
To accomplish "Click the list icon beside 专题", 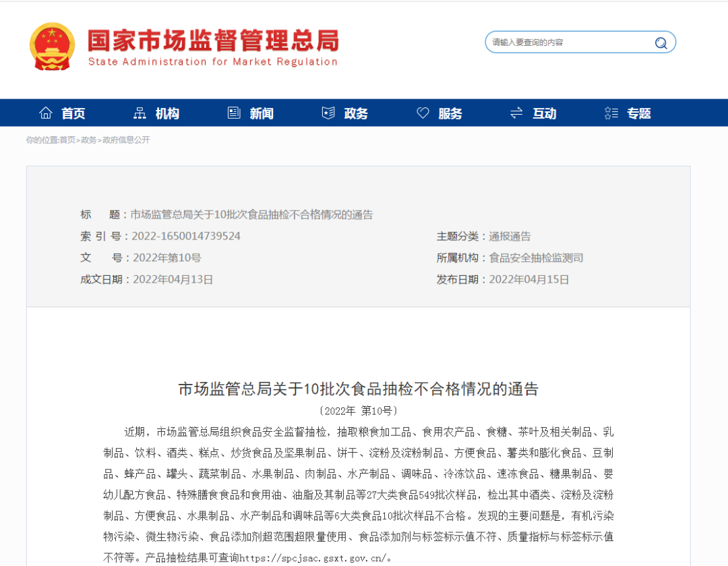I will 611,113.
